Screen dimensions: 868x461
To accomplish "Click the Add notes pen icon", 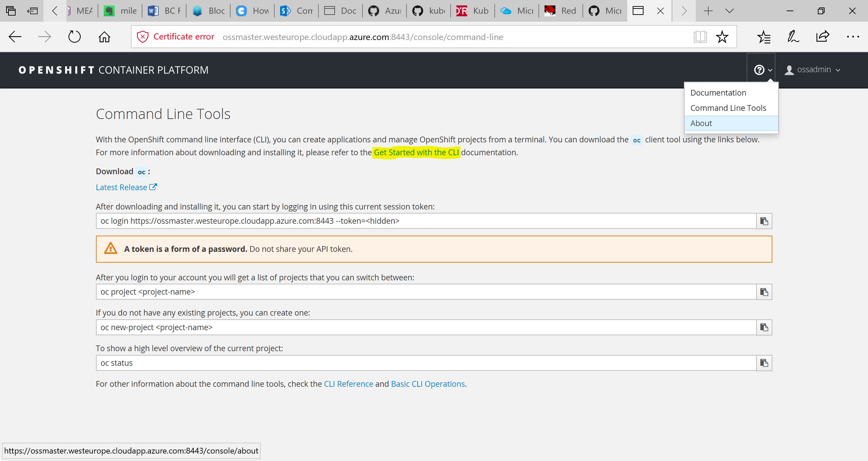I will [x=793, y=37].
